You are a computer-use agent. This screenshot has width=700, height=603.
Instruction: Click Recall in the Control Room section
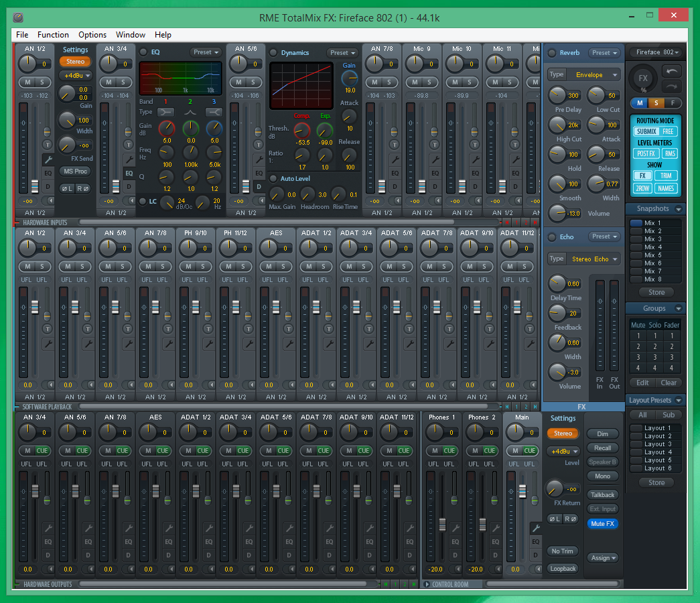(x=602, y=448)
